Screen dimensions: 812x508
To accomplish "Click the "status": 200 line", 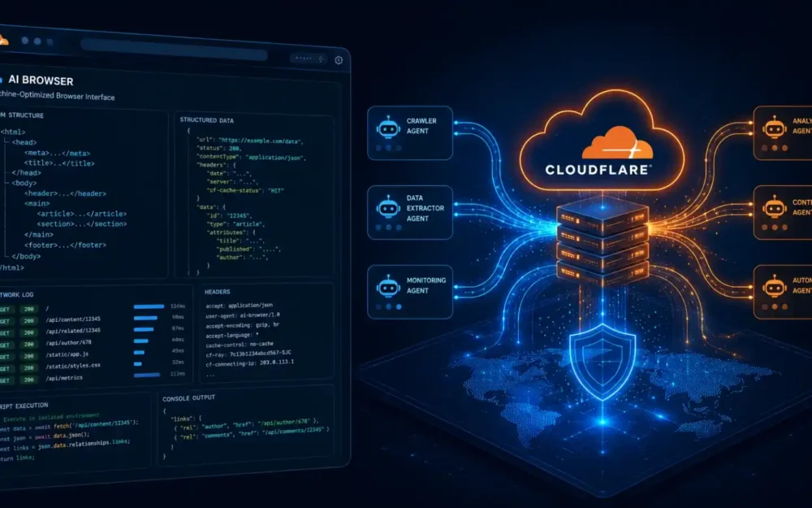I will 218,148.
